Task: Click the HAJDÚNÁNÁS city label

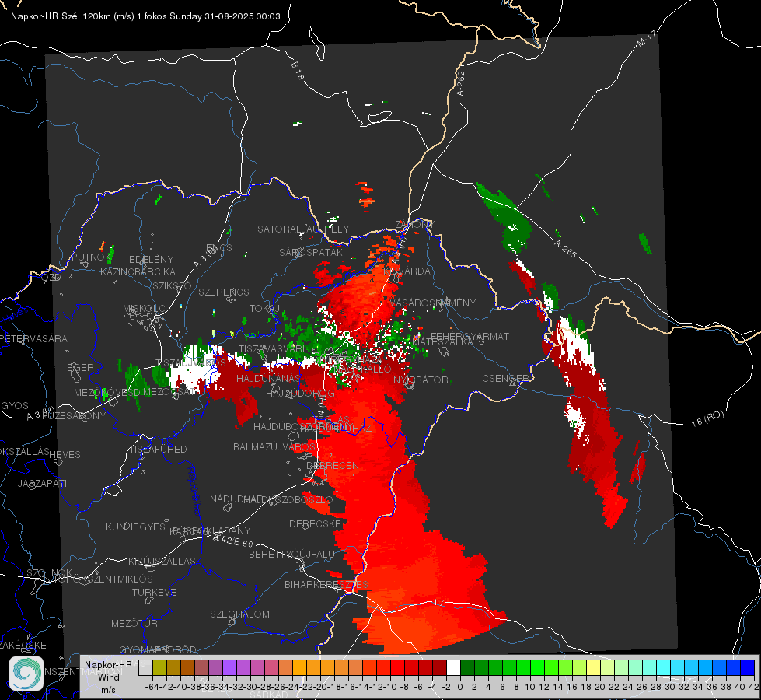Action: coord(269,378)
